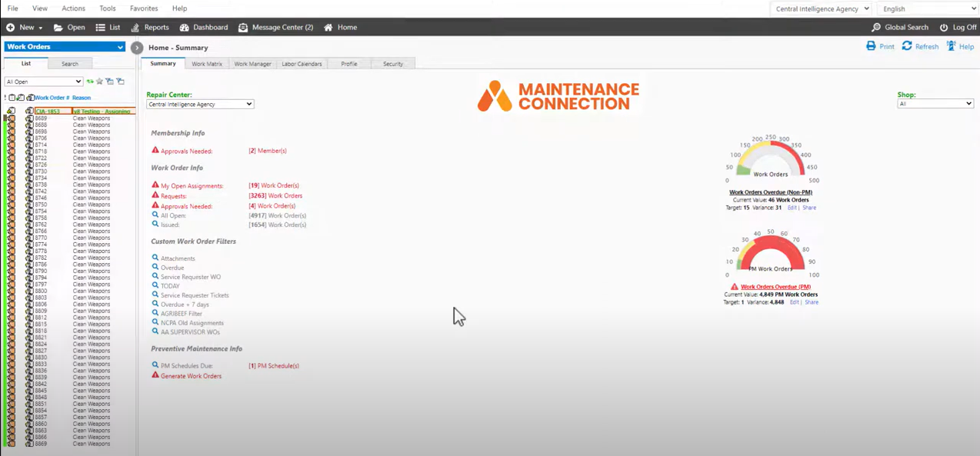The width and height of the screenshot is (980, 456).
Task: Click the Work Orders gauge chart
Action: click(771, 160)
